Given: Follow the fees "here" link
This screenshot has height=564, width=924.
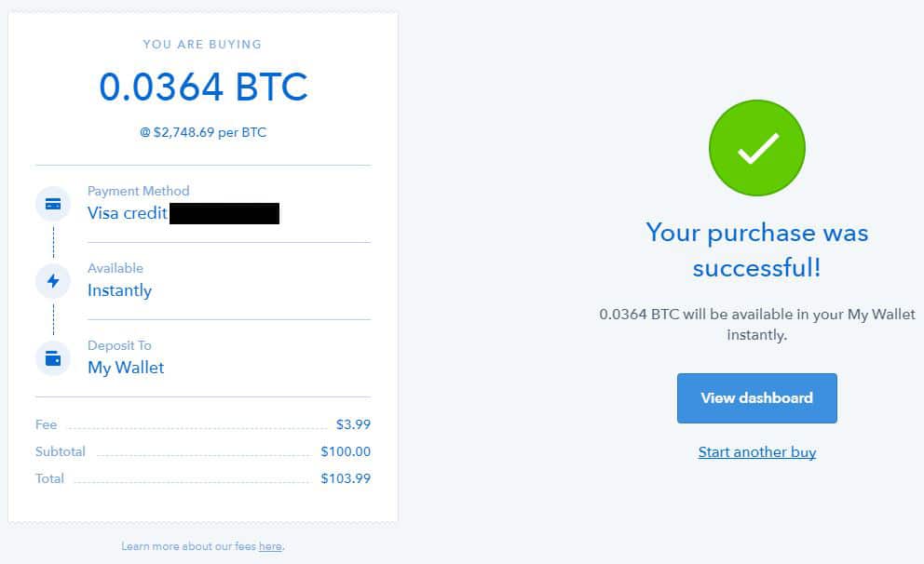Looking at the screenshot, I should (x=270, y=546).
